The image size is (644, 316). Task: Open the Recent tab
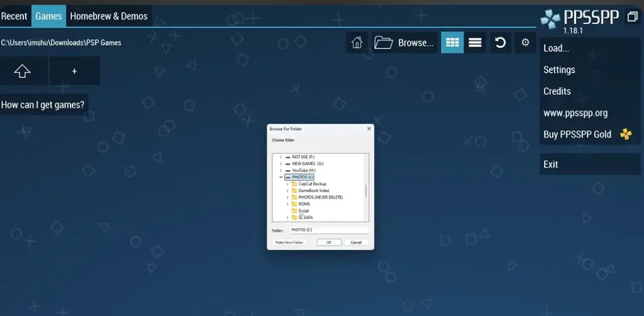(14, 16)
